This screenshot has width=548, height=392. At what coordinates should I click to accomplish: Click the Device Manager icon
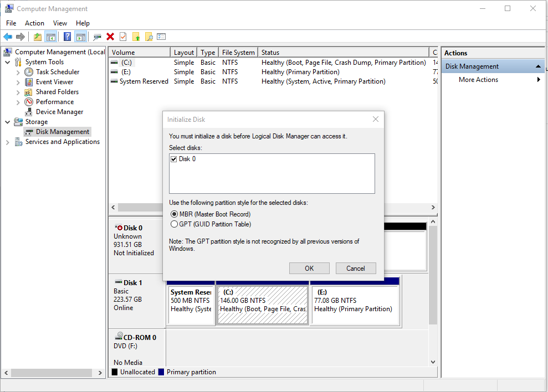coord(29,112)
